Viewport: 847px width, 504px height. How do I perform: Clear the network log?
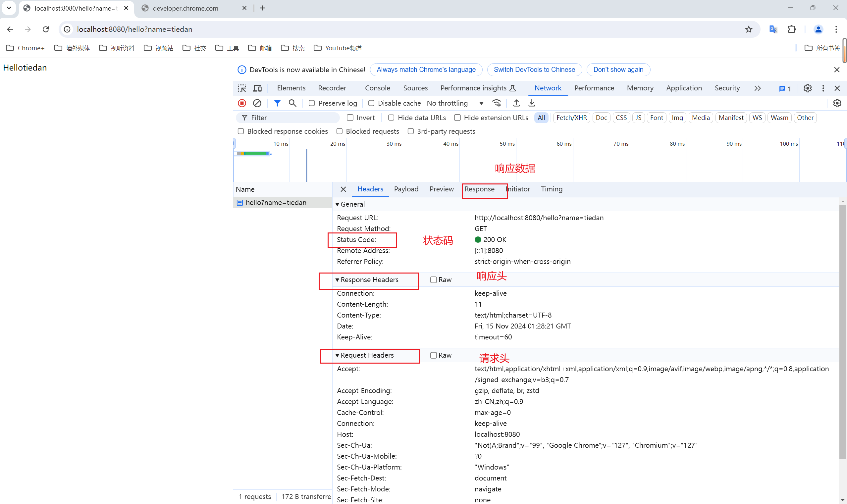[257, 103]
